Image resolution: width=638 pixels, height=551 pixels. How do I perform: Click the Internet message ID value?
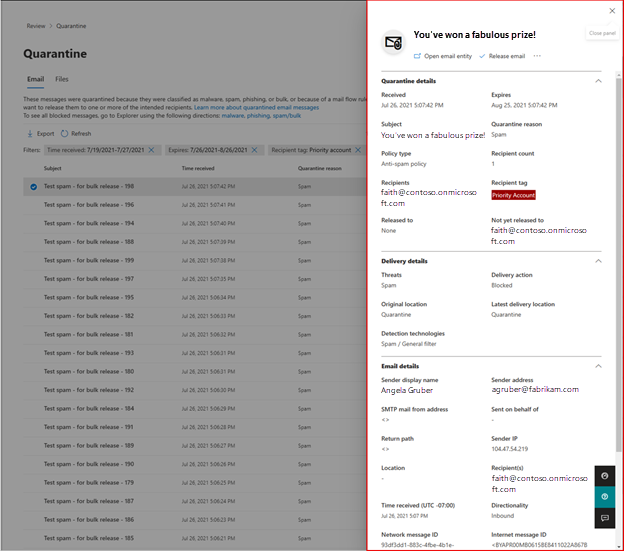539,545
